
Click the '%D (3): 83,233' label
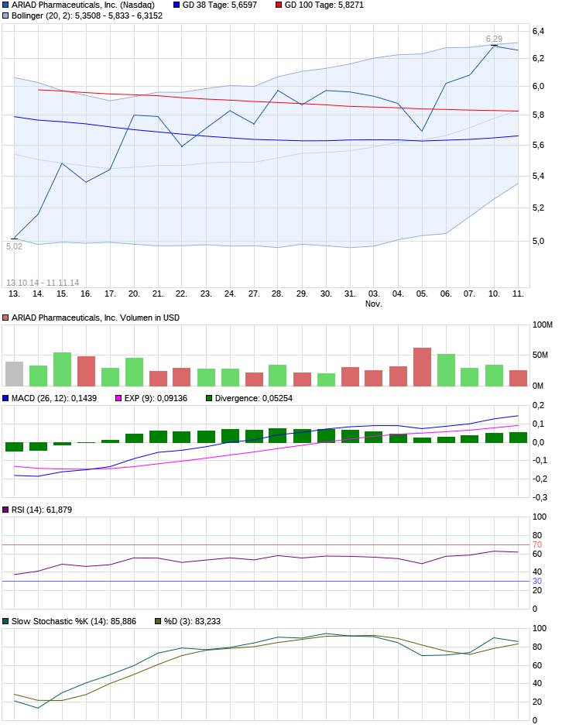[192, 621]
